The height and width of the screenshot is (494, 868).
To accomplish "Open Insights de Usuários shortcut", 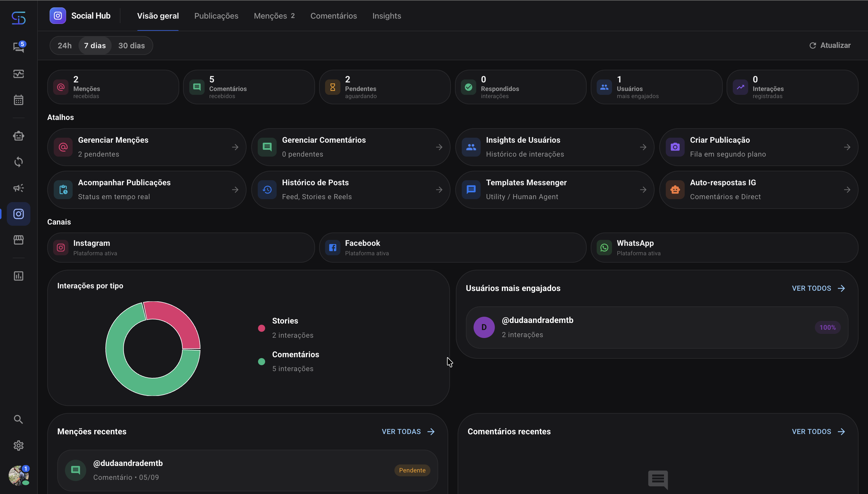I will [x=555, y=147].
